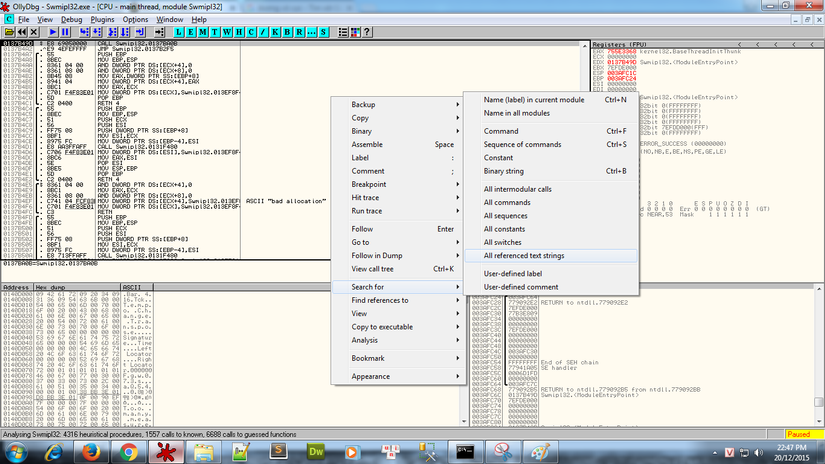825x464 pixels.
Task: Open appearance color grid icon
Action: tap(356, 32)
